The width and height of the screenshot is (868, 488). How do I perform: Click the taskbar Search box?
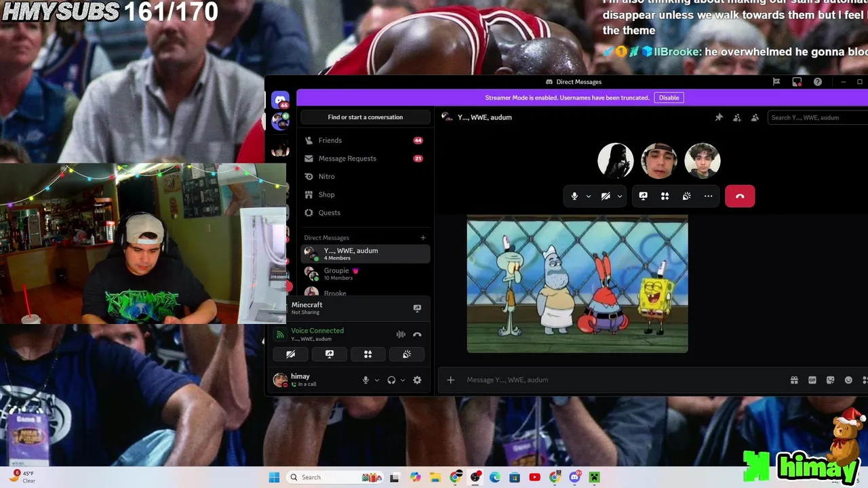tap(335, 477)
